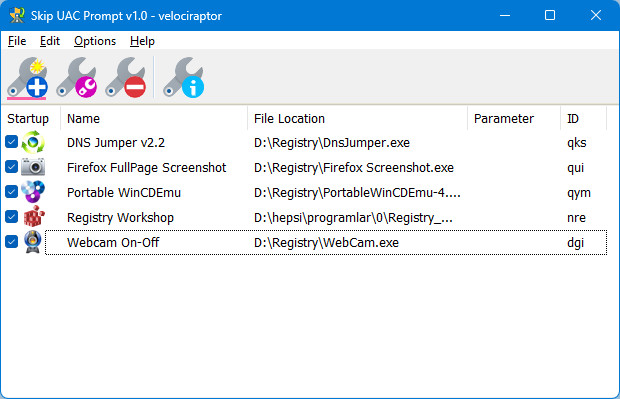Uncheck startup for DNS Jumper v2.2
The image size is (620, 399).
[x=11, y=142]
